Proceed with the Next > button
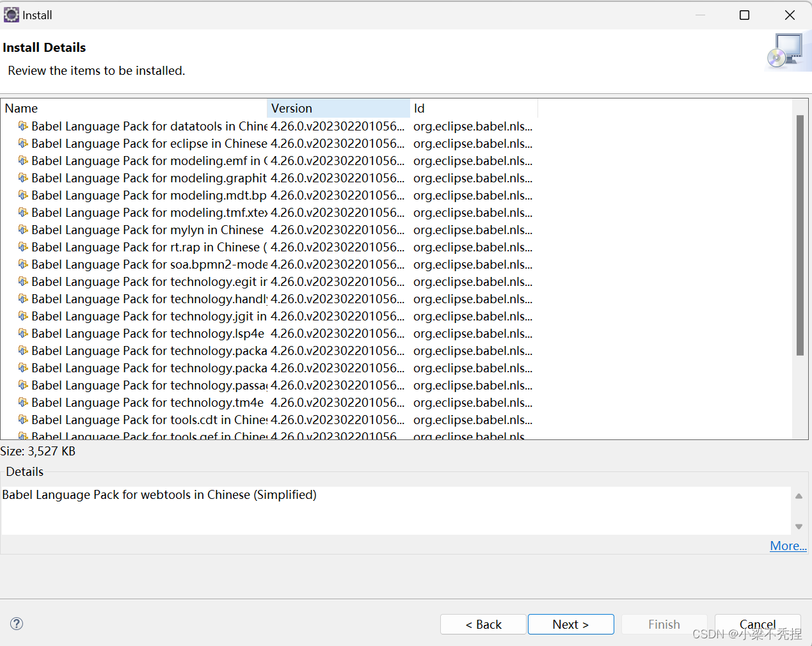Viewport: 812px width, 646px height. [571, 624]
